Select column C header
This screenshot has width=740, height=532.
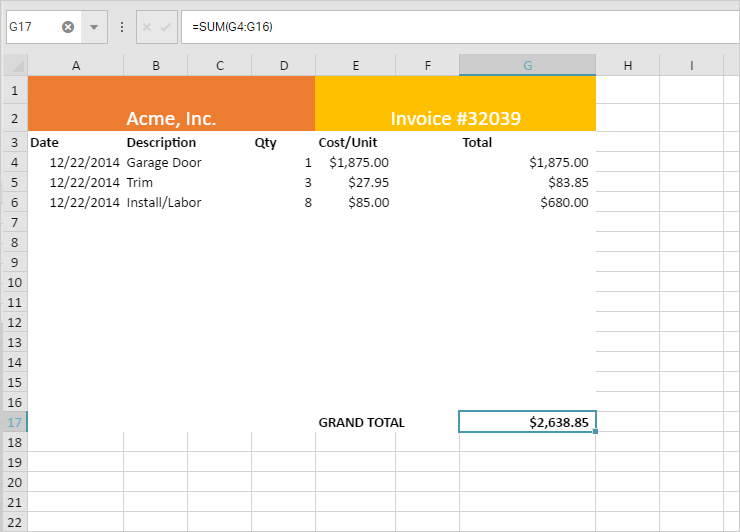[x=220, y=65]
